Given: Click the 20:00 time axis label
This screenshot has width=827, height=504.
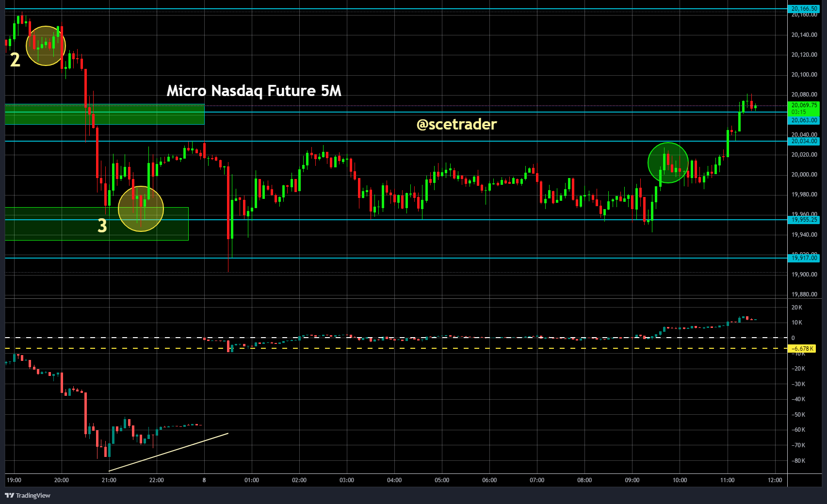Looking at the screenshot, I should [x=62, y=480].
